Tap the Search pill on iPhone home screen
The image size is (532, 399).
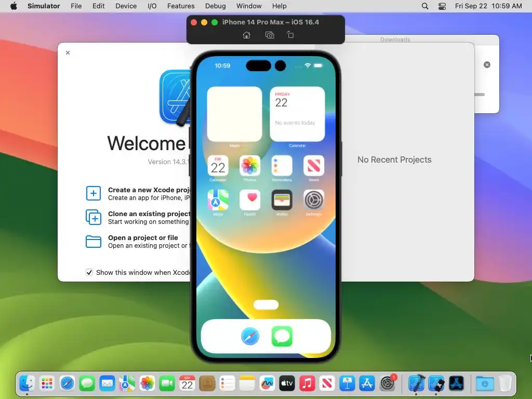click(x=266, y=304)
